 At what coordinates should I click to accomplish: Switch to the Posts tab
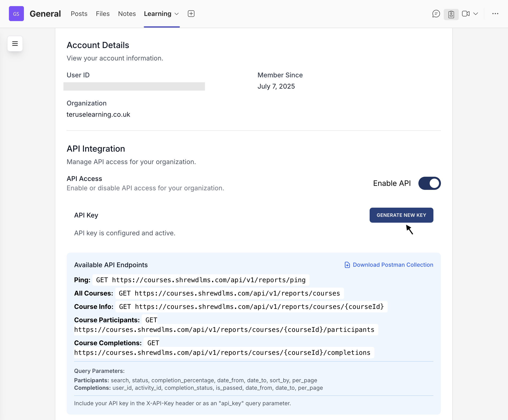[79, 14]
